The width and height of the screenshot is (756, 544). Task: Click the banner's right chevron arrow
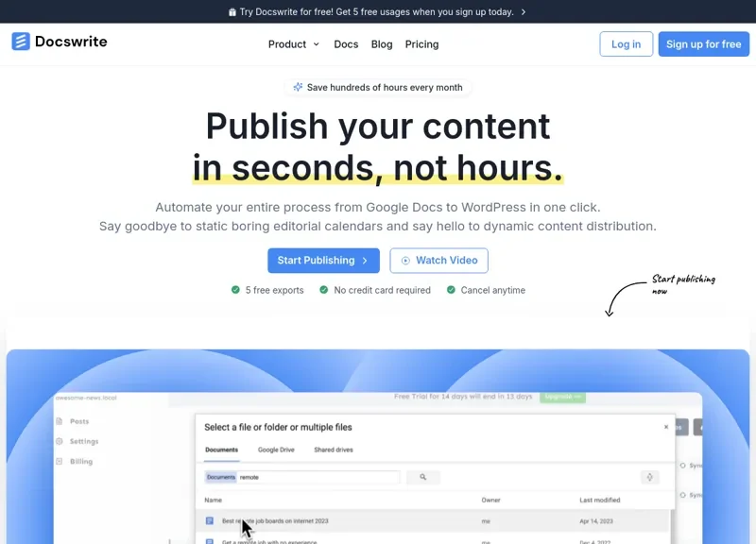[x=524, y=12]
